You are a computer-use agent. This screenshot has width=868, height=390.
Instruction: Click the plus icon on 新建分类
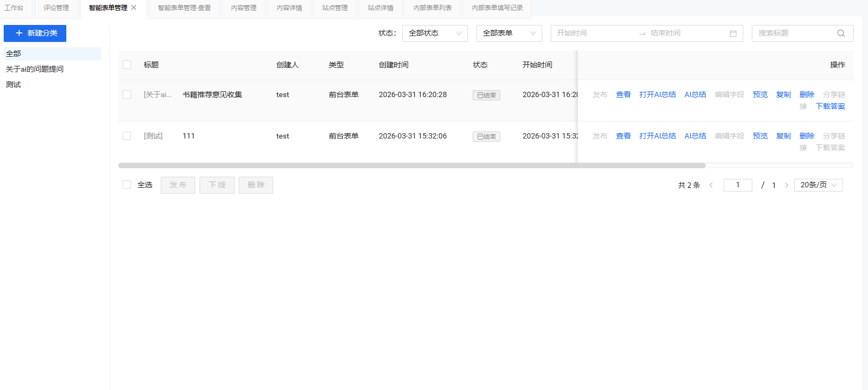tap(19, 33)
